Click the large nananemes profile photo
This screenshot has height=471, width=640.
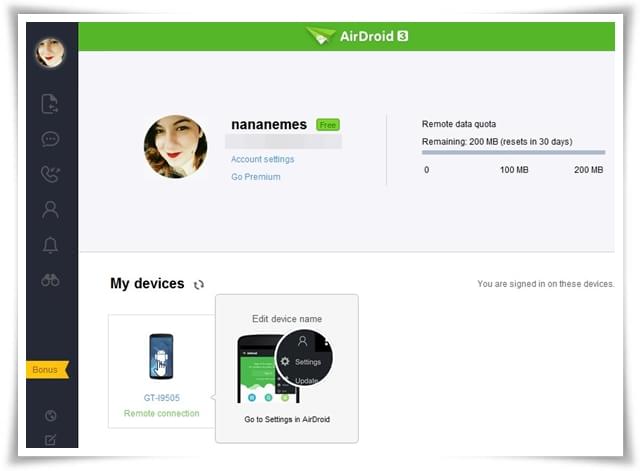176,147
